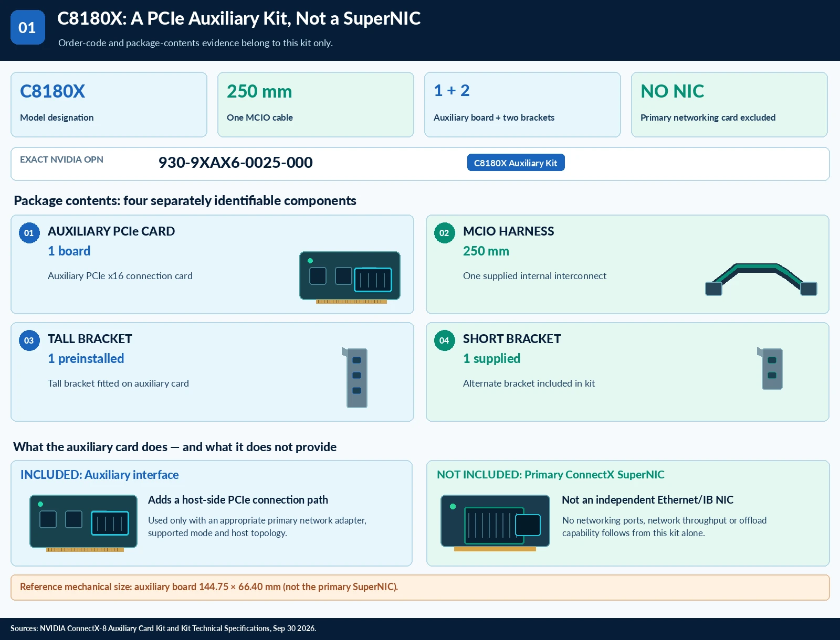840x640 pixels.
Task: Click NOT INCLUDED: Primary ConnectX SuperNIC heading
Action: tap(551, 475)
